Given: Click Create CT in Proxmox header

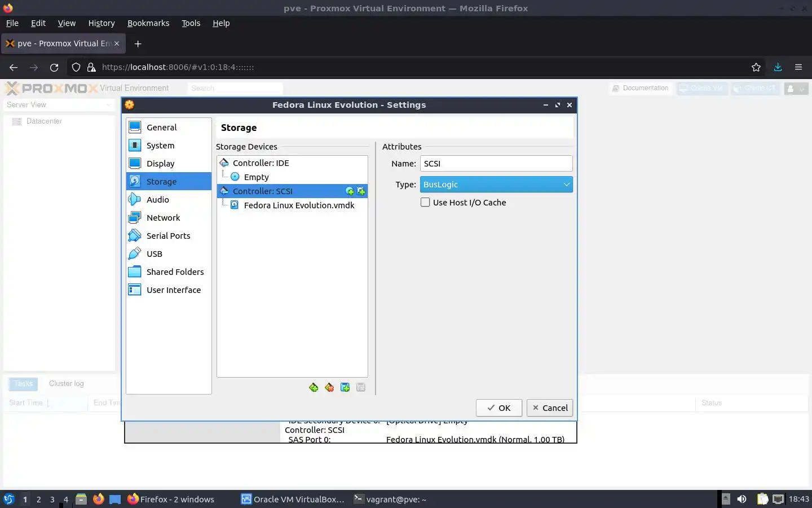Looking at the screenshot, I should coord(756,88).
